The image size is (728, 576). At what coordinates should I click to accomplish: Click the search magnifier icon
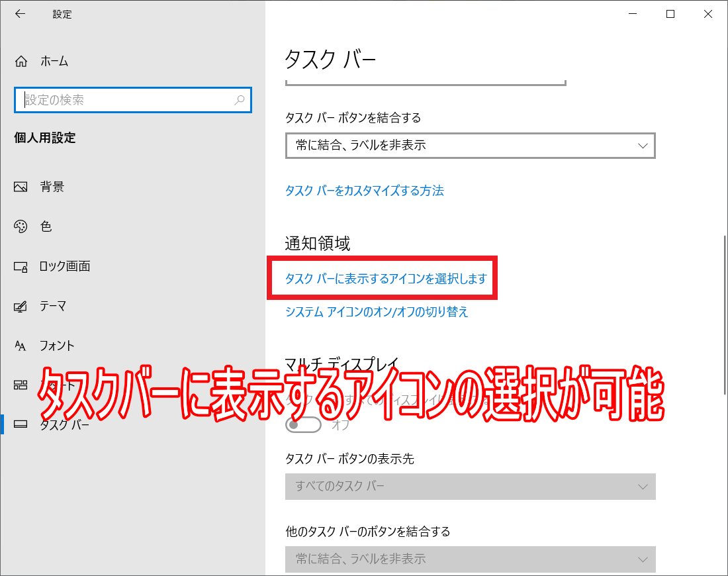pyautogui.click(x=240, y=100)
